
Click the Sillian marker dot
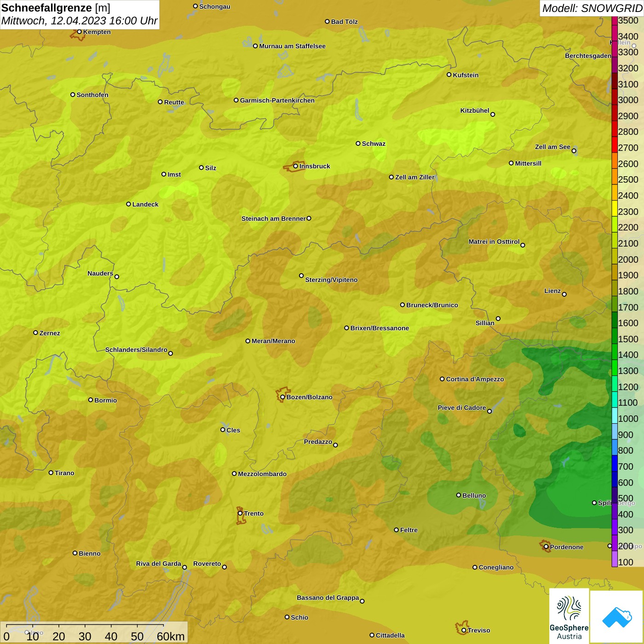click(x=498, y=318)
